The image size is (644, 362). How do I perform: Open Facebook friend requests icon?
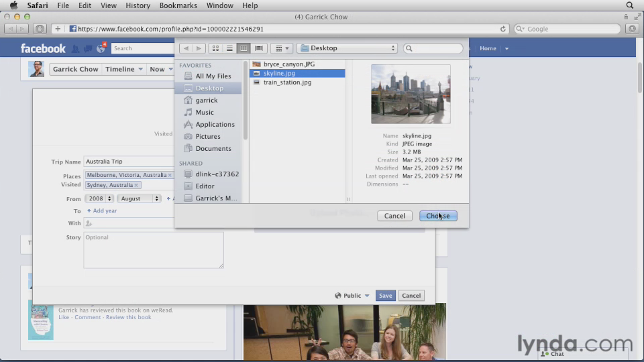76,49
